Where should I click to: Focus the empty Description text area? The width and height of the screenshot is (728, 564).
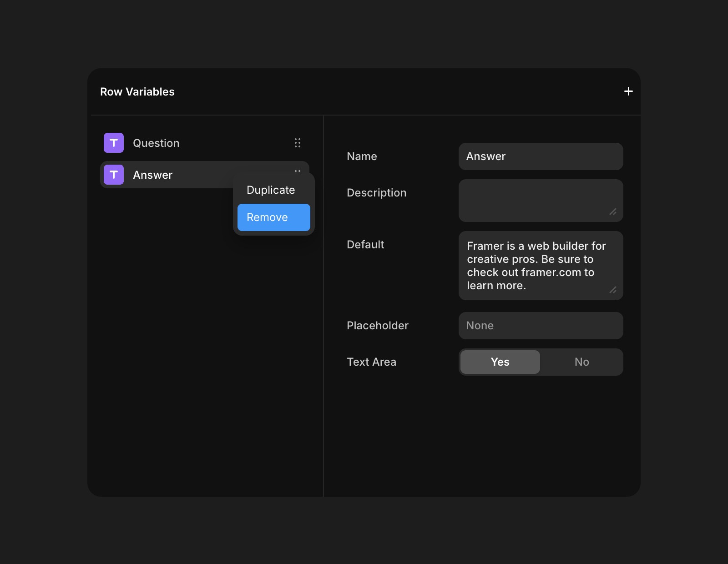[541, 201]
